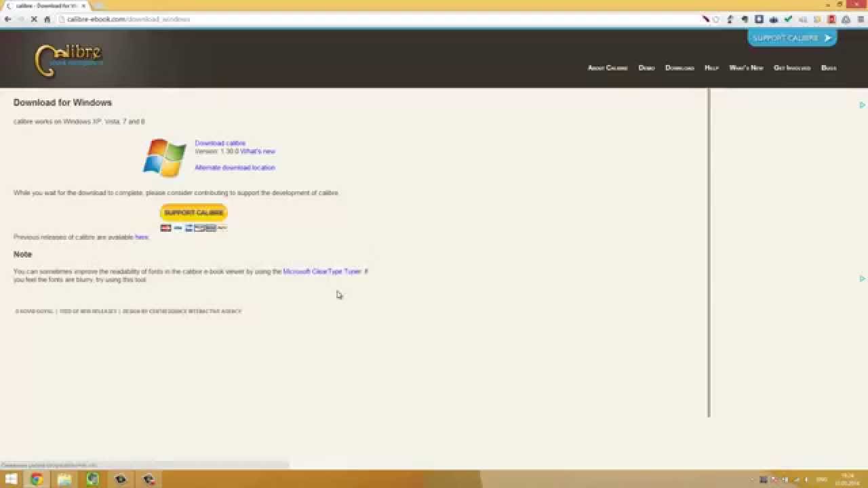This screenshot has width=868, height=488.
Task: Follow the 'here' previous releases link
Action: [x=141, y=237]
